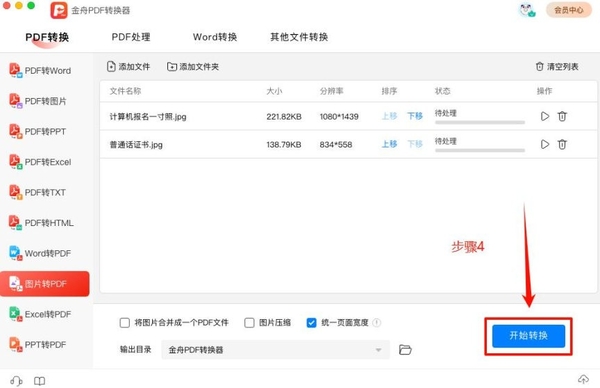Delete 计算机报名一寸照.jpg with trash icon
Image resolution: width=600 pixels, height=388 pixels.
click(562, 116)
